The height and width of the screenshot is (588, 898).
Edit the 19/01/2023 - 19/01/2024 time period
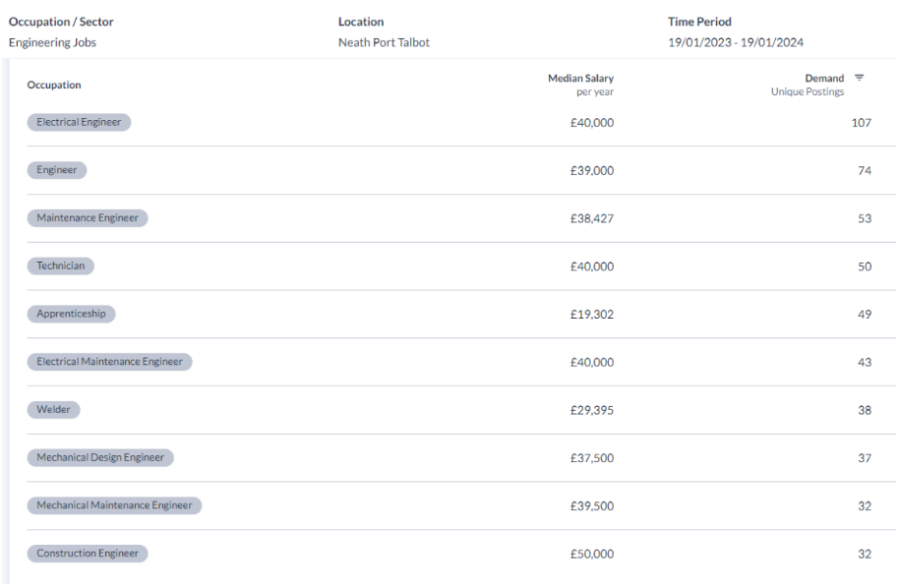pyautogui.click(x=736, y=42)
